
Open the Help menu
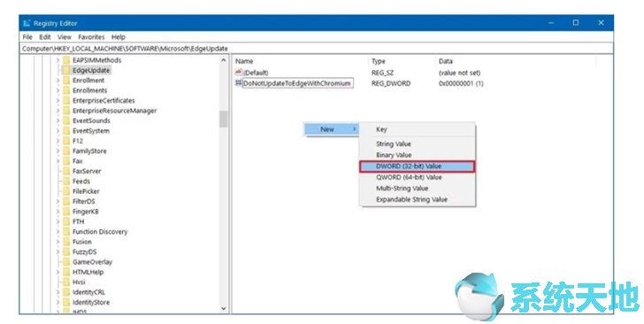pyautogui.click(x=119, y=37)
